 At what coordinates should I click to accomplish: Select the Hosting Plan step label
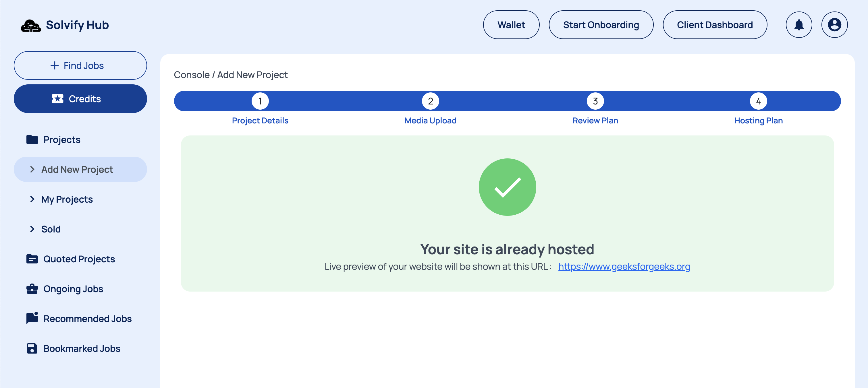pos(758,121)
